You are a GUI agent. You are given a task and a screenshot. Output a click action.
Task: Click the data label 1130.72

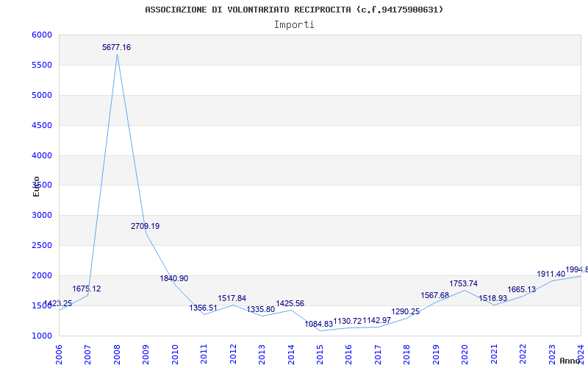click(348, 321)
